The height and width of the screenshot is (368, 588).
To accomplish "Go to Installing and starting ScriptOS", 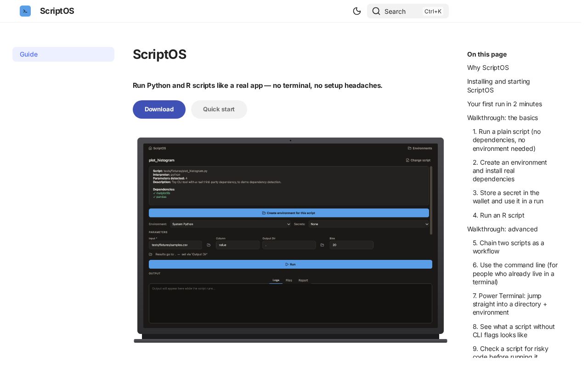I will tap(498, 86).
